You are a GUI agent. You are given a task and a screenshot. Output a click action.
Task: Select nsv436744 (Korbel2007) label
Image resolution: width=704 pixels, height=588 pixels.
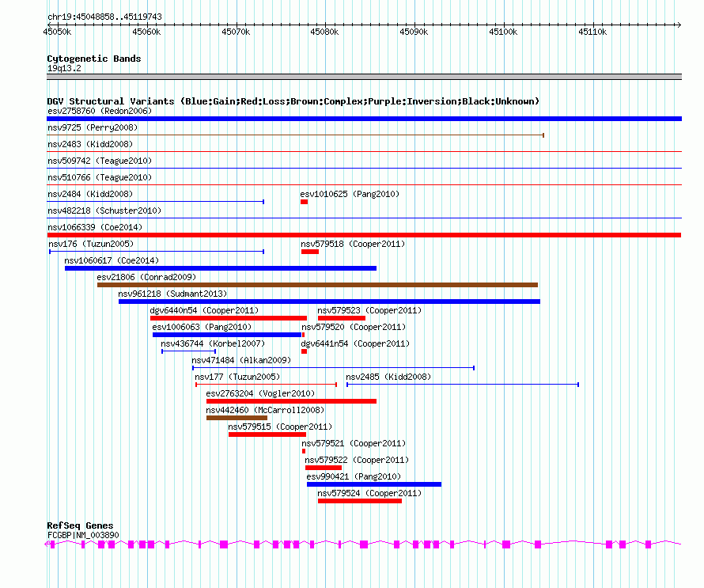pyautogui.click(x=213, y=343)
